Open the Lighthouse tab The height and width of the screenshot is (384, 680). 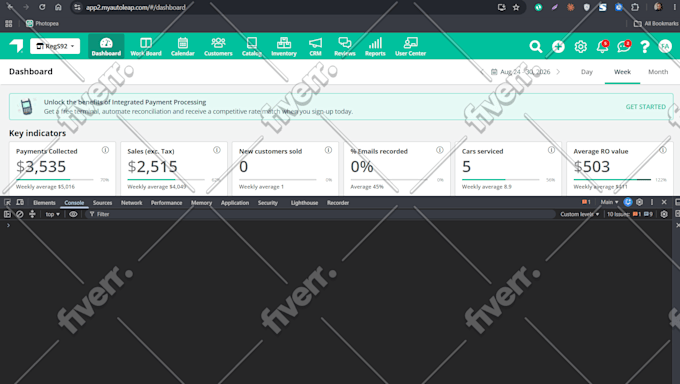pos(304,203)
